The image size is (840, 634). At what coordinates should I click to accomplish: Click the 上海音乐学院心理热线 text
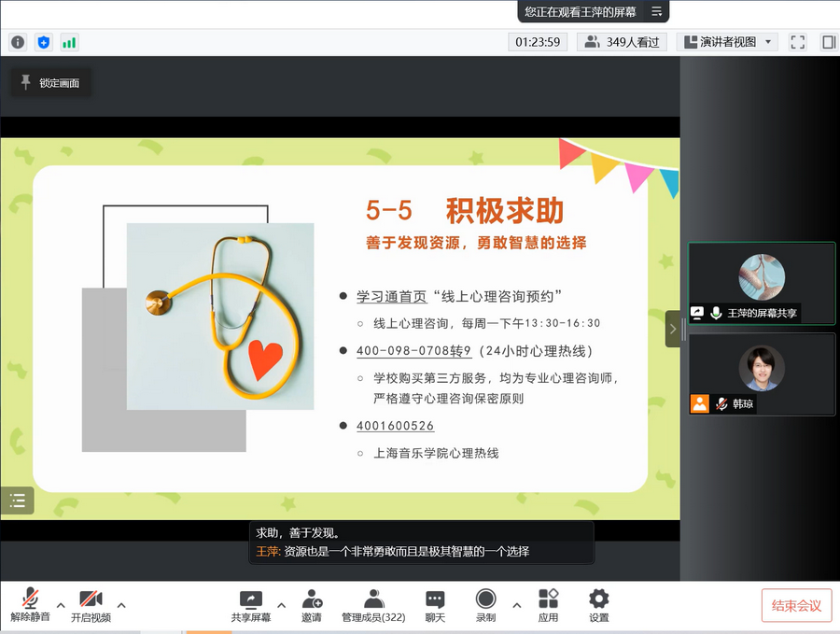point(436,454)
